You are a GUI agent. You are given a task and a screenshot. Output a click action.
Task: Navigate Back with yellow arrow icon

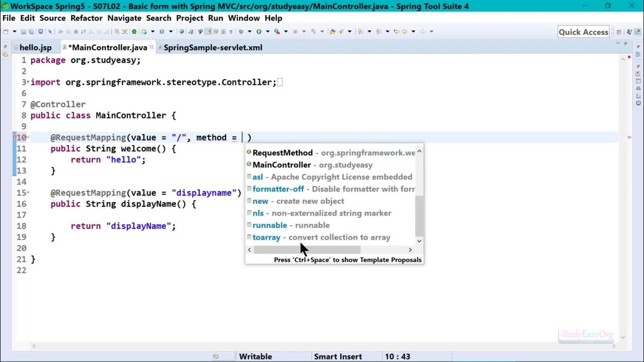(x=405, y=32)
